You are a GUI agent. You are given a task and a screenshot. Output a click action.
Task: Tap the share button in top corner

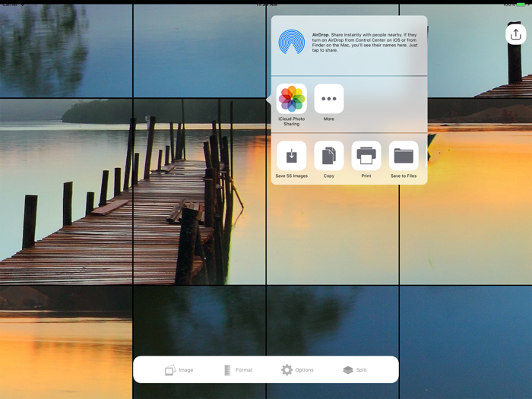516,34
